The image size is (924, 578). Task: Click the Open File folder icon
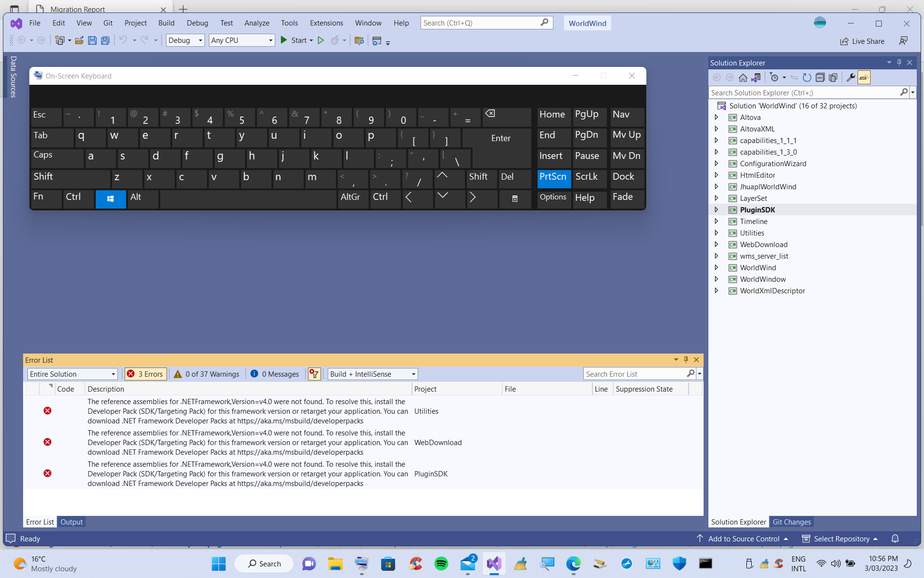click(x=79, y=40)
